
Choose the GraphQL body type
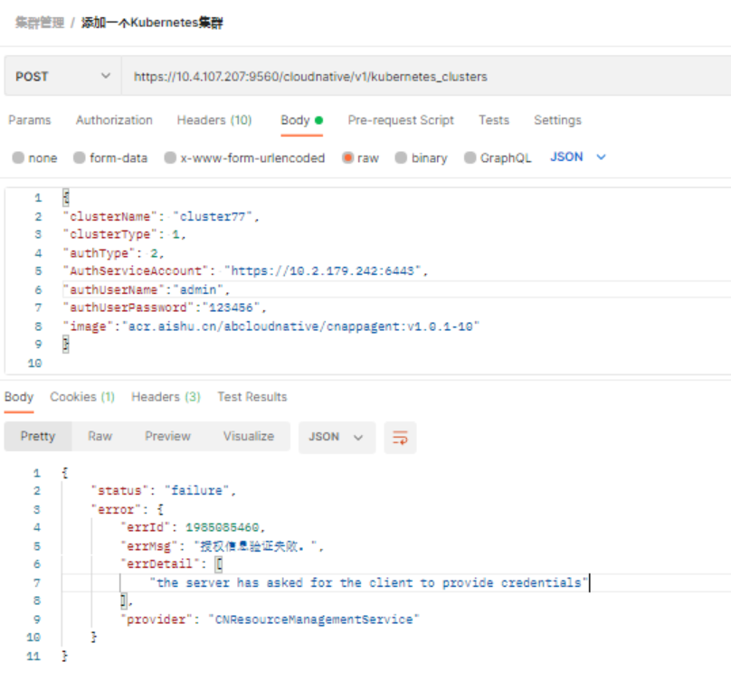pyautogui.click(x=470, y=158)
